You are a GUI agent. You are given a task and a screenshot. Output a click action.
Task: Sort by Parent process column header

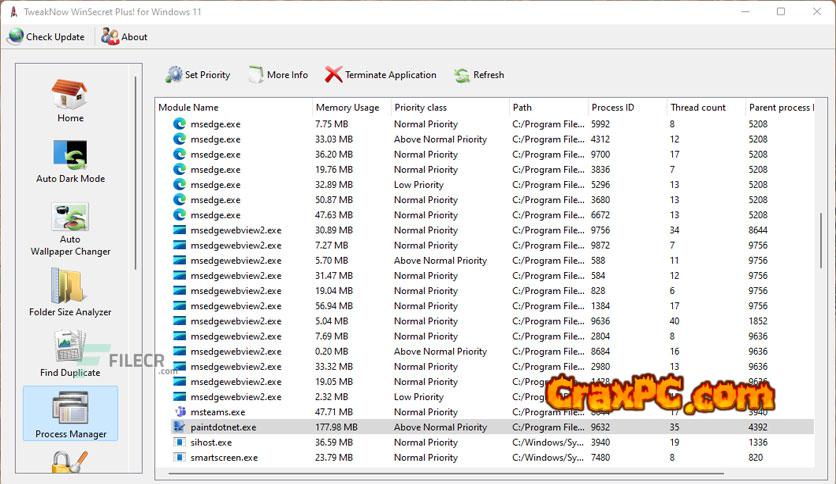[780, 107]
